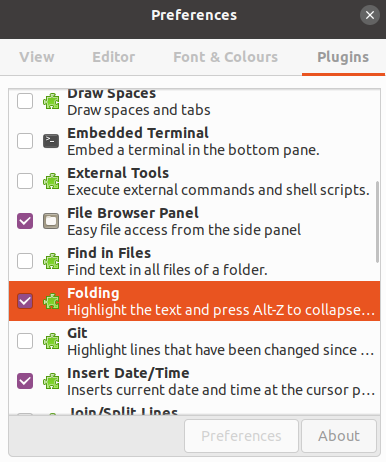Enable the Embedded Terminal checkbox
The height and width of the screenshot is (462, 386).
pyautogui.click(x=25, y=141)
